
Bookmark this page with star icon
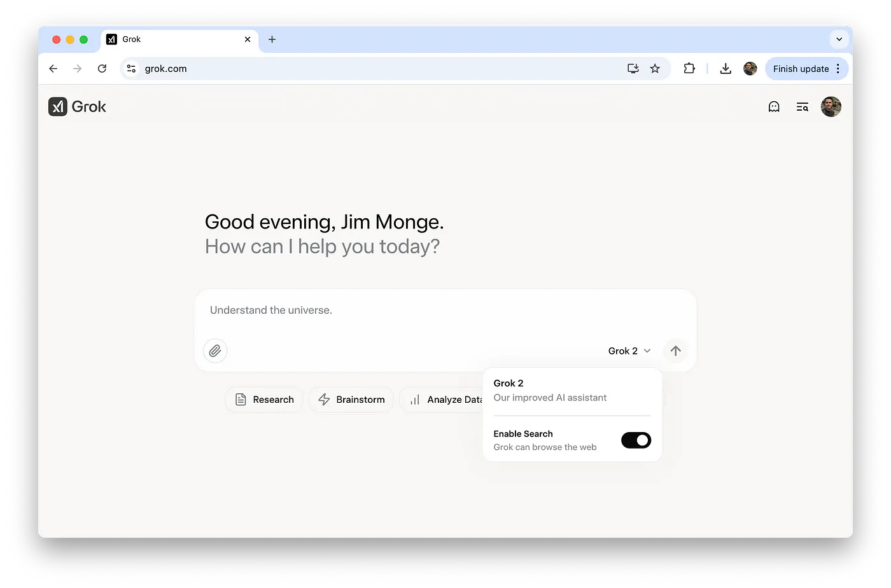click(x=655, y=69)
